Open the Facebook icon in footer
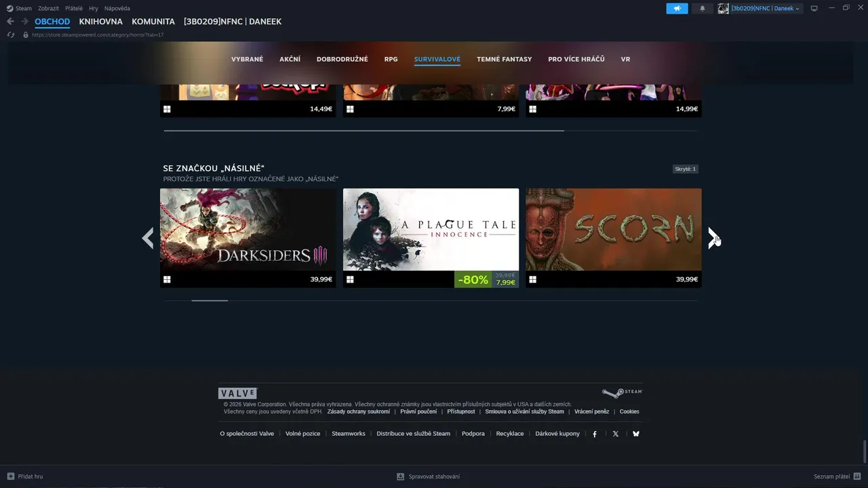This screenshot has height=488, width=868. pyautogui.click(x=595, y=434)
